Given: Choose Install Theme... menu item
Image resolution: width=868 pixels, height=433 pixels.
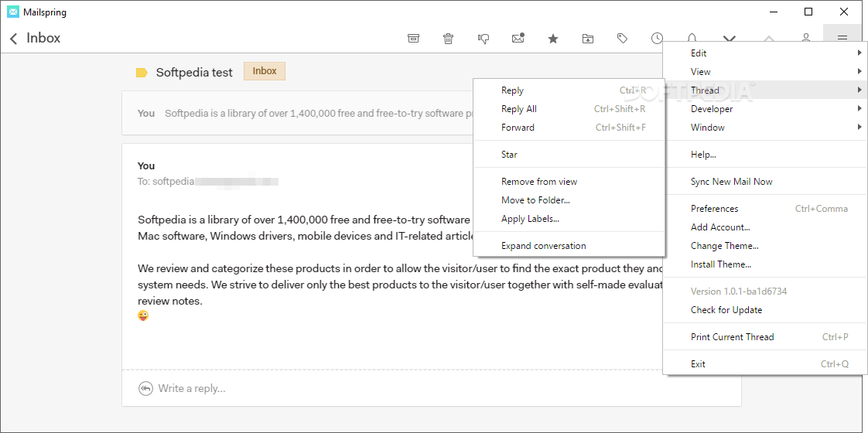Looking at the screenshot, I should pyautogui.click(x=765, y=264).
